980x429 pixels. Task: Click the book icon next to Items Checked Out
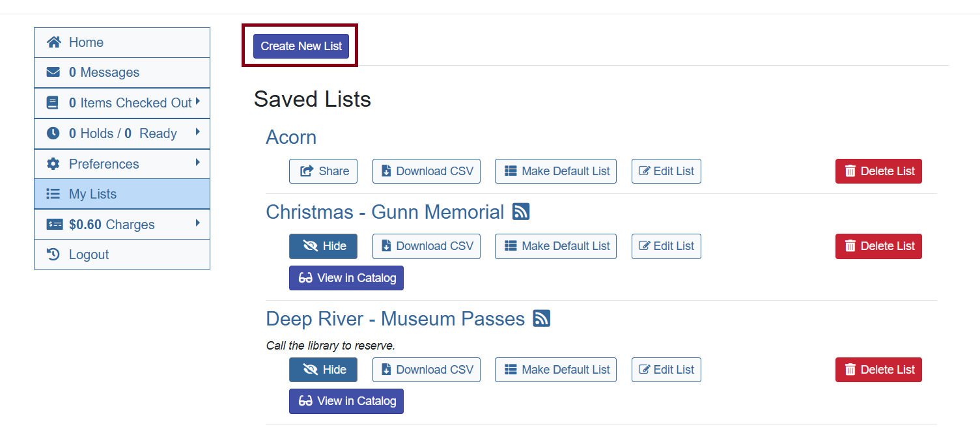[x=52, y=103]
